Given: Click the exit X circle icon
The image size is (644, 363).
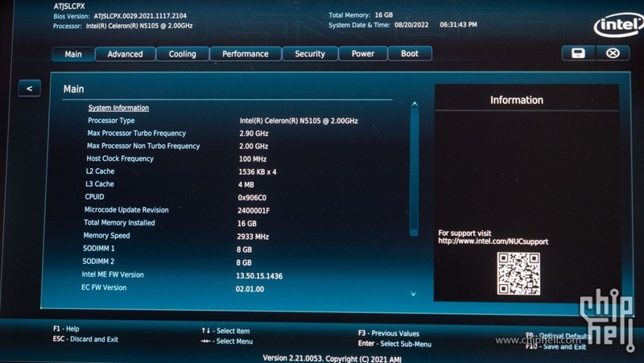Looking at the screenshot, I should tap(613, 53).
